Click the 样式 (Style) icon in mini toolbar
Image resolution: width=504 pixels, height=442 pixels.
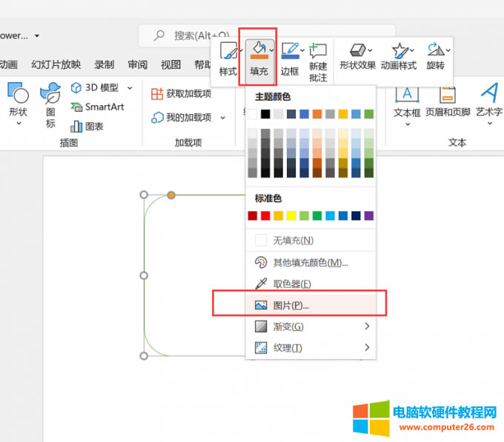[x=228, y=52]
